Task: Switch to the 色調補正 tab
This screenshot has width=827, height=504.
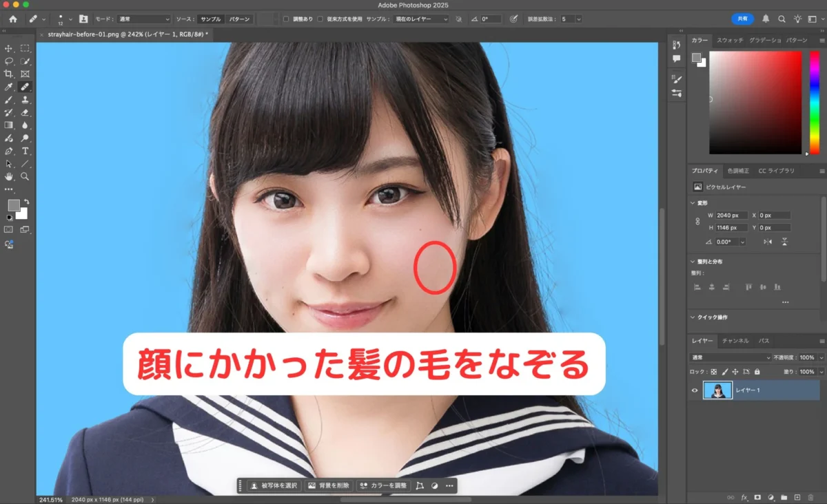Action: 738,170
